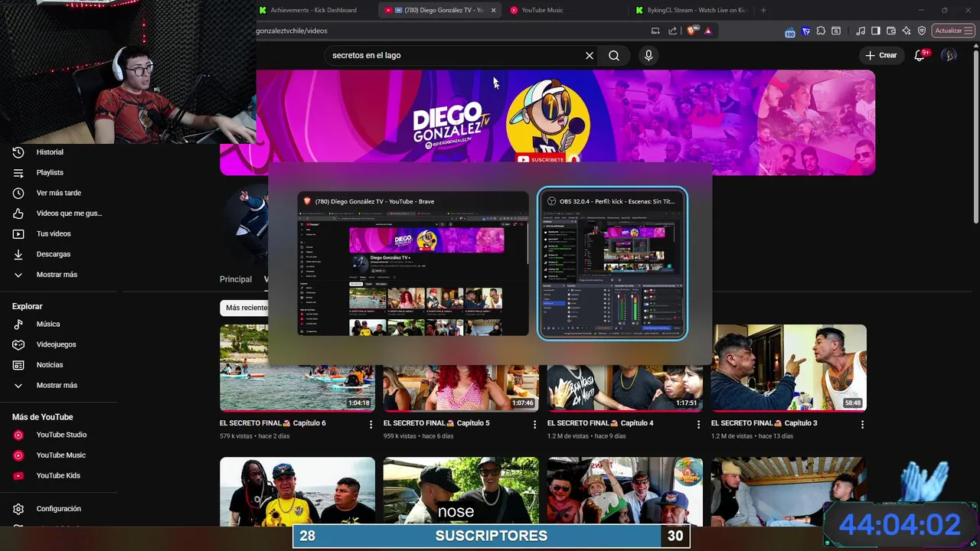
Task: Click the EL SECRETO FINAL Capítulo 4 title
Action: click(600, 423)
